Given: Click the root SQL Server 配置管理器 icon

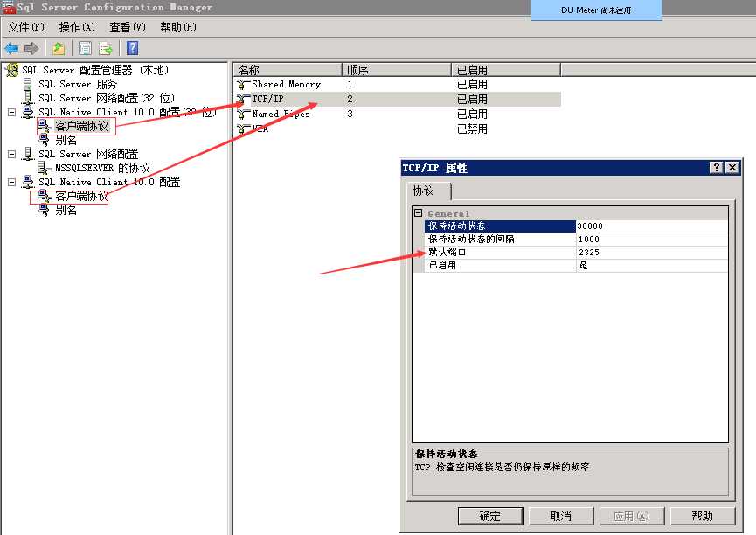Looking at the screenshot, I should click(12, 71).
